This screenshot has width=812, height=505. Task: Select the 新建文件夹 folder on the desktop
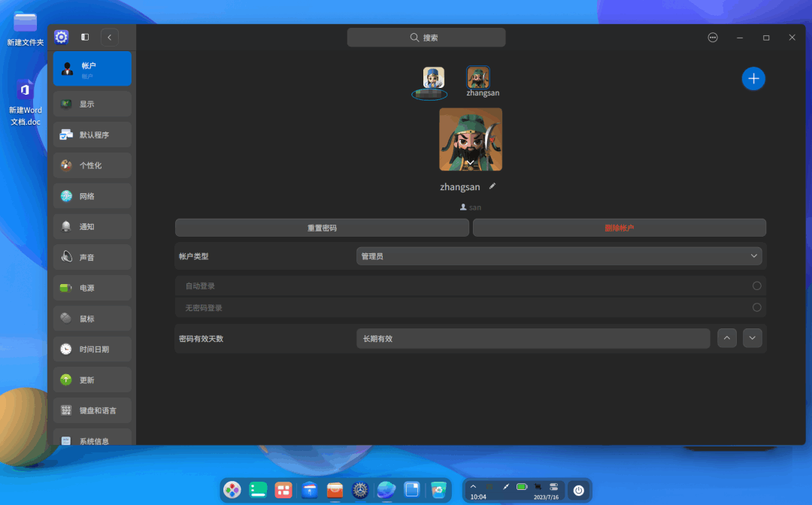(25, 29)
